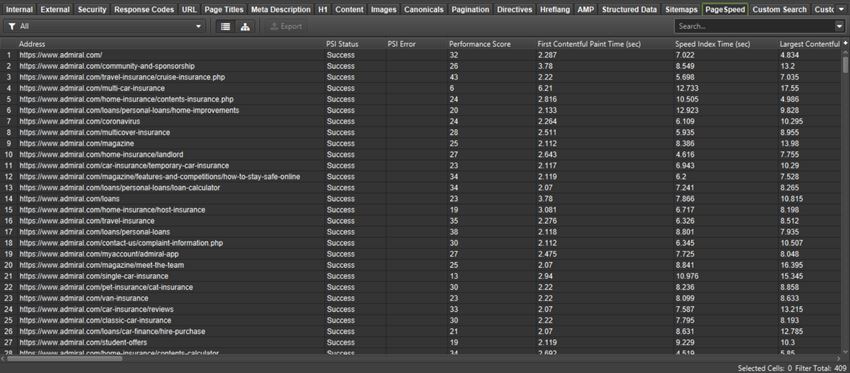The width and height of the screenshot is (850, 373).
Task: Open the Structured Data tab
Action: pos(629,9)
